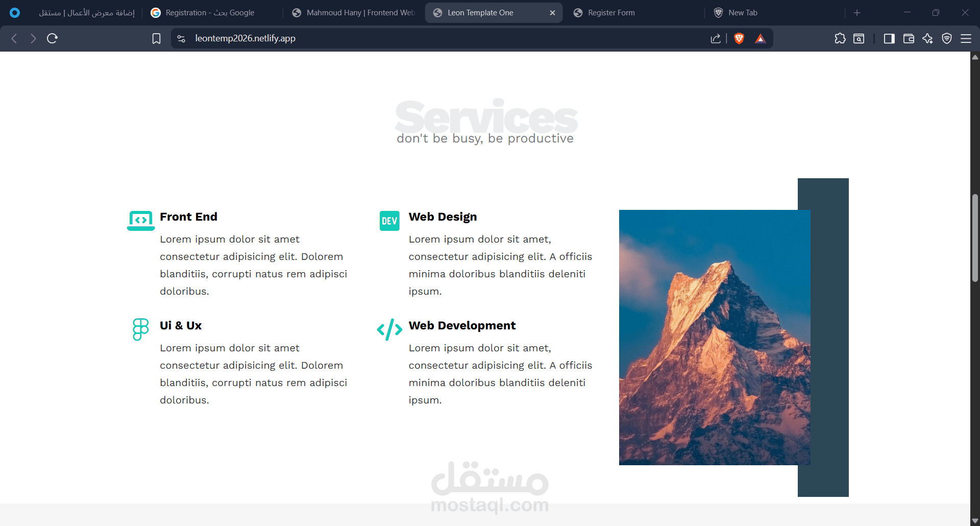
Task: Click the scrollbar up arrow
Action: pos(975,57)
